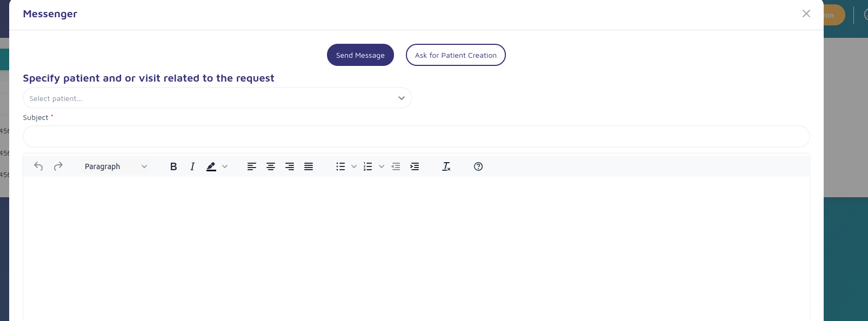Click the Redo arrow in editor toolbar
868x321 pixels.
pos(58,166)
